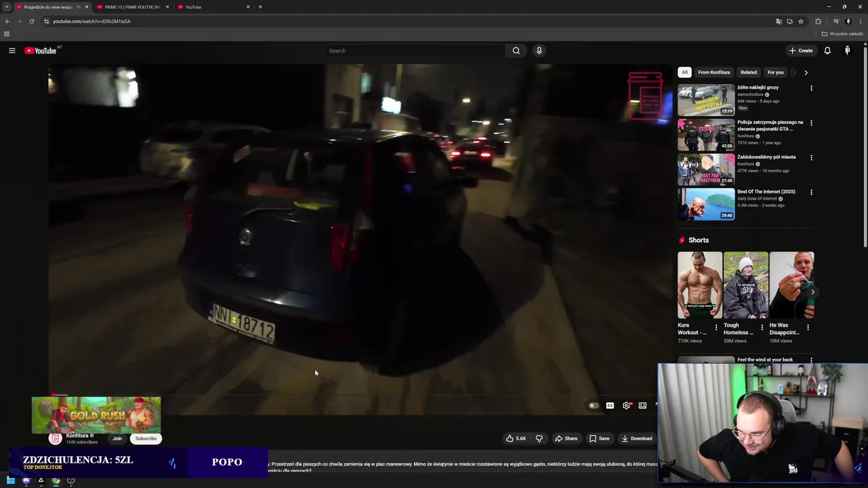Open the żółte naklejki grozy video thumbnail
The width and height of the screenshot is (868, 488).
(706, 100)
